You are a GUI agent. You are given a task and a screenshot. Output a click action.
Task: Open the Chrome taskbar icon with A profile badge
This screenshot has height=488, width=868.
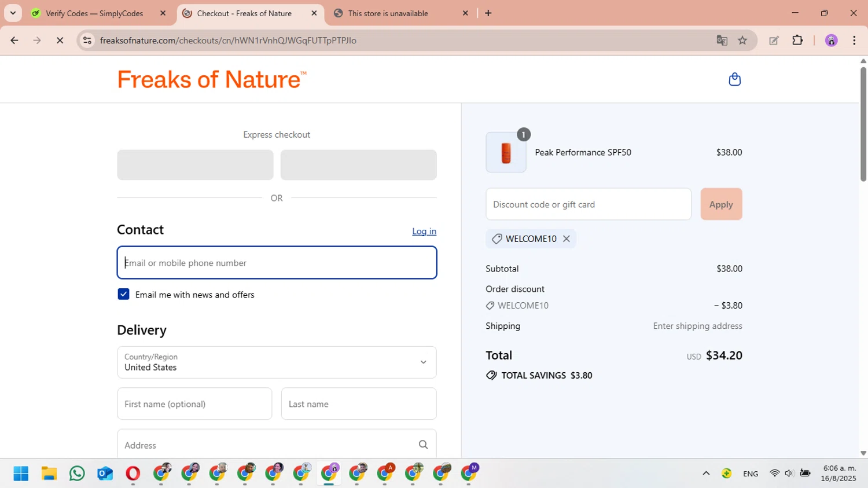[x=386, y=472]
